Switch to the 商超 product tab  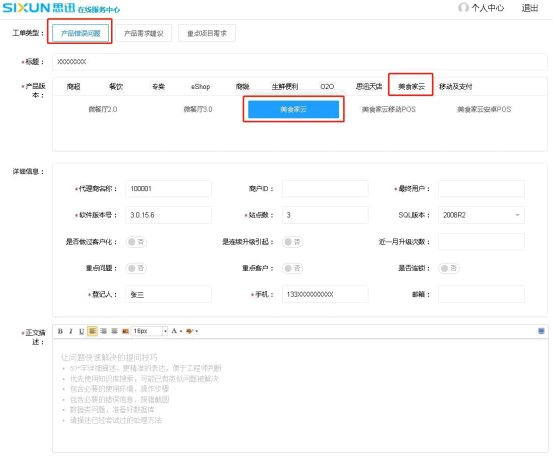click(x=73, y=87)
